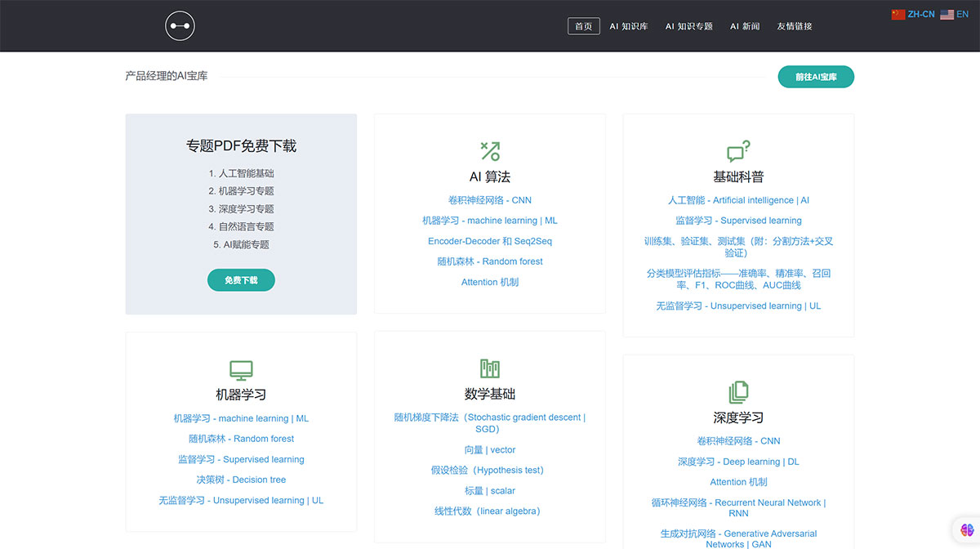Click the site logo in the header
980x549 pixels.
[x=180, y=25]
